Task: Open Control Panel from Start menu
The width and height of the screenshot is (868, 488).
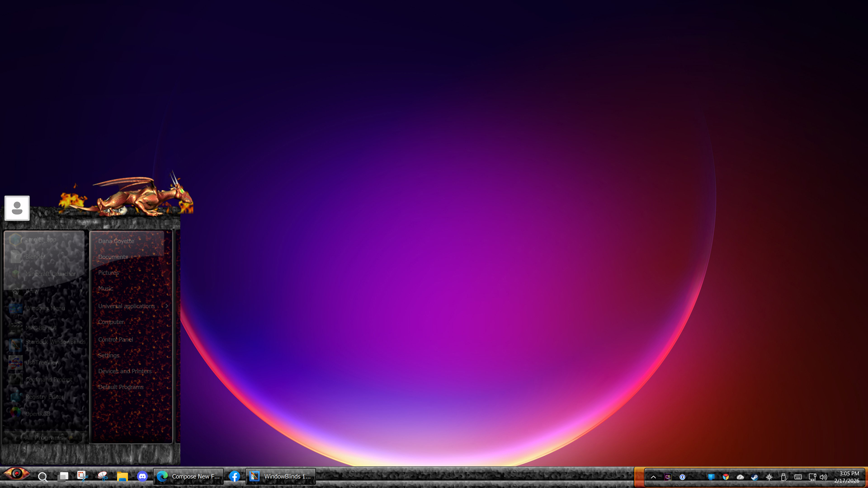Action: coord(115,339)
